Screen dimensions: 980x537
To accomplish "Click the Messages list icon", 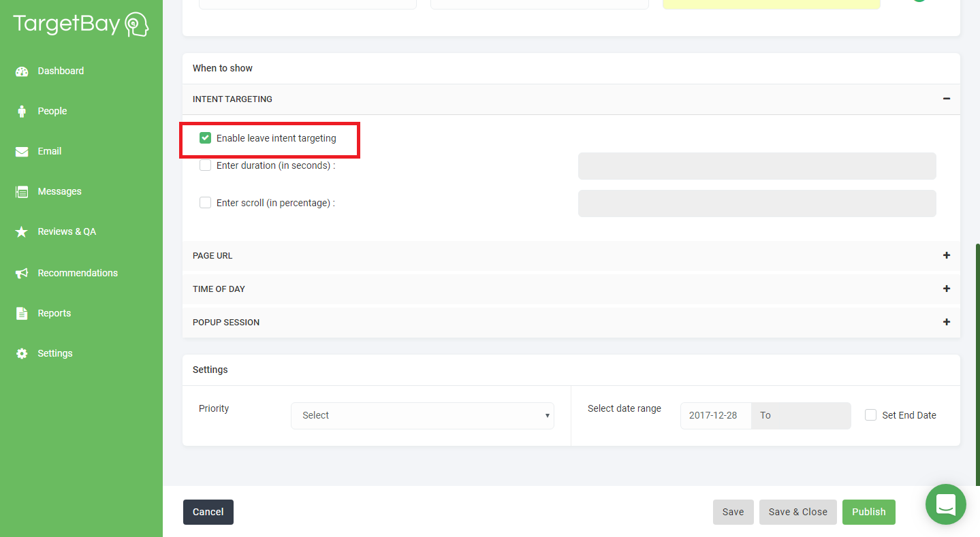I will click(x=22, y=192).
